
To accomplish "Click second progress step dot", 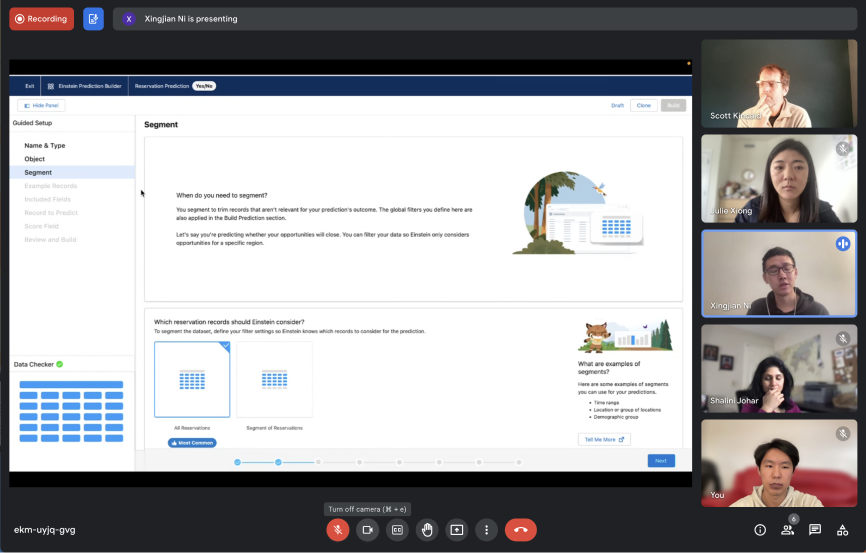I will [x=278, y=462].
